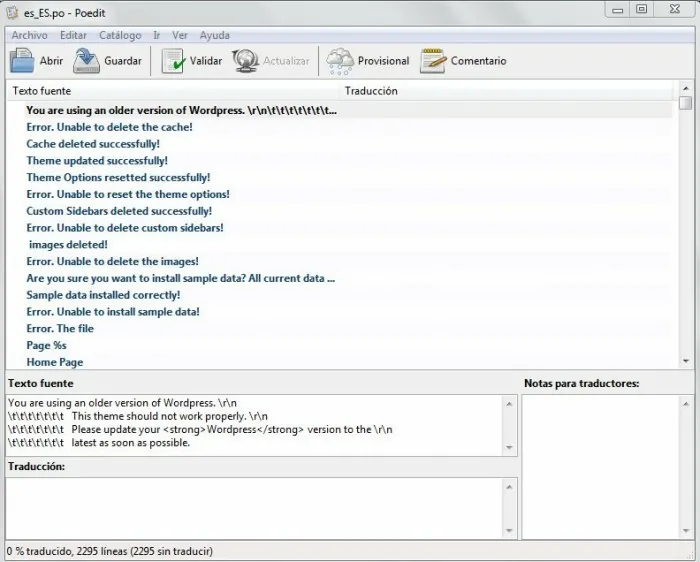Click the Abrir folder icon

coord(22,60)
